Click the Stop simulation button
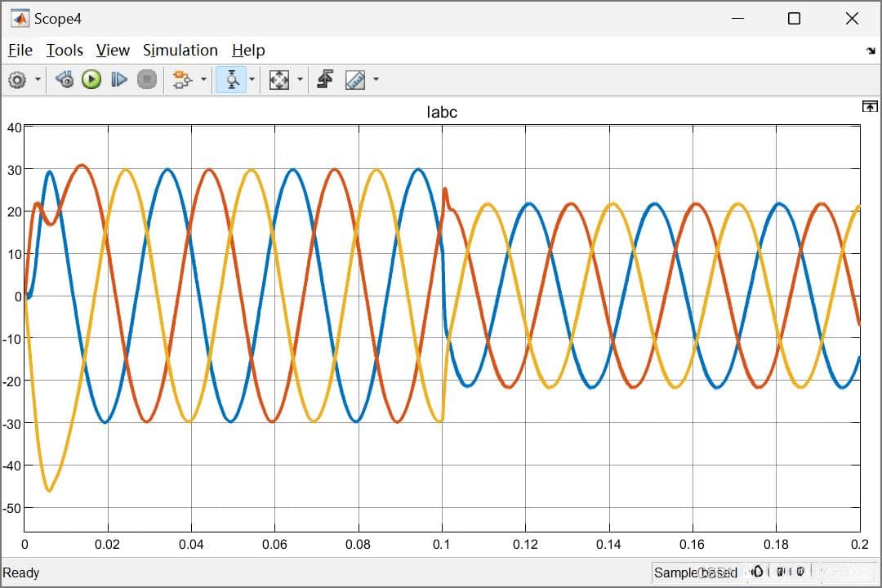The height and width of the screenshot is (588, 882). pyautogui.click(x=147, y=80)
